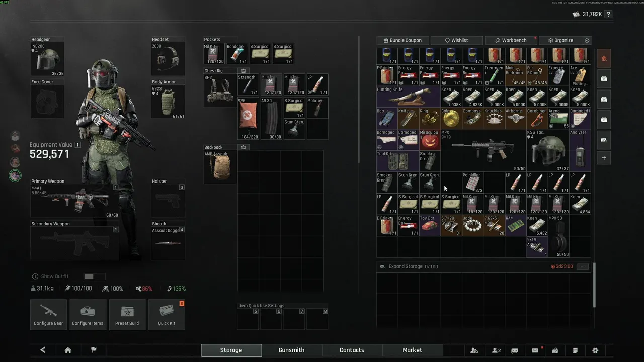644x362 pixels.
Task: Select the RAM item
Action: pos(515,226)
